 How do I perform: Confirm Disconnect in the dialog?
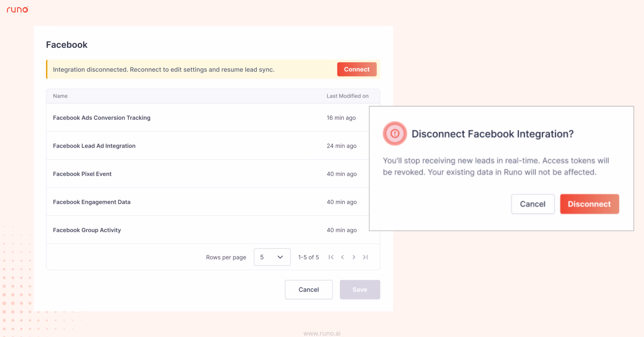pyautogui.click(x=590, y=204)
